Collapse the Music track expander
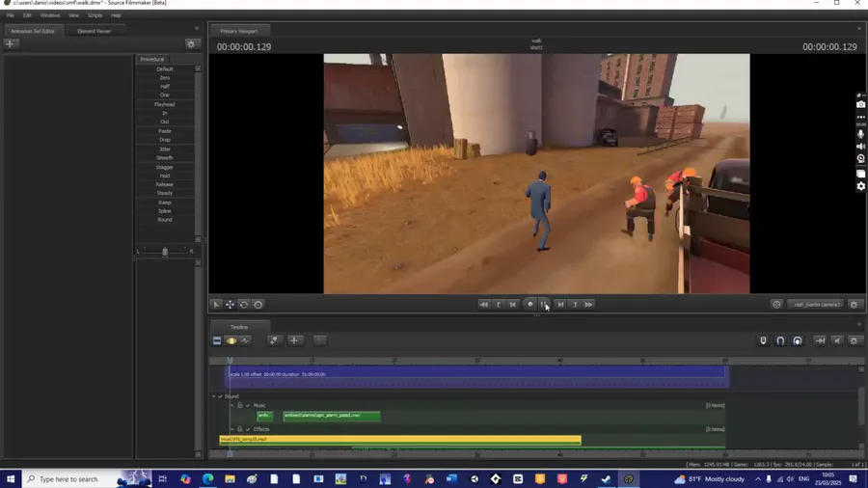Viewport: 868px width, 488px height. pyautogui.click(x=231, y=406)
